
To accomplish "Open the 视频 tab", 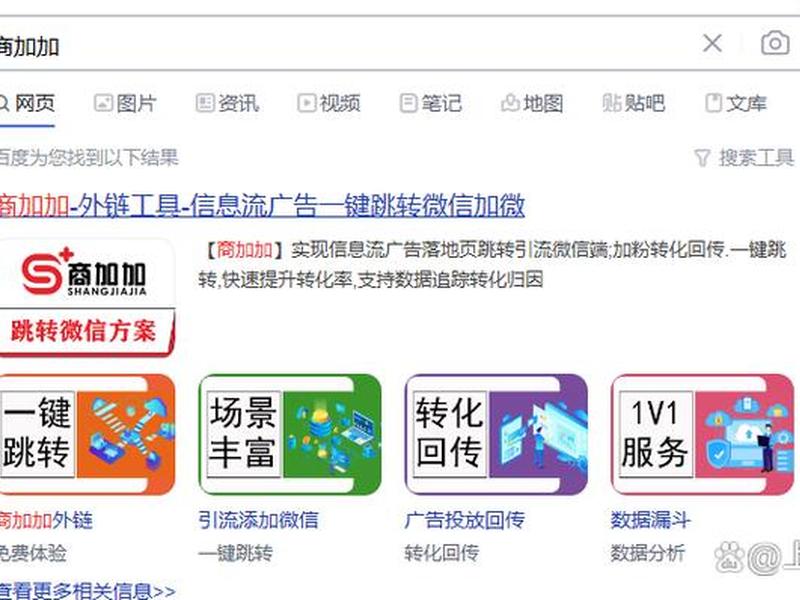I will pos(329,104).
